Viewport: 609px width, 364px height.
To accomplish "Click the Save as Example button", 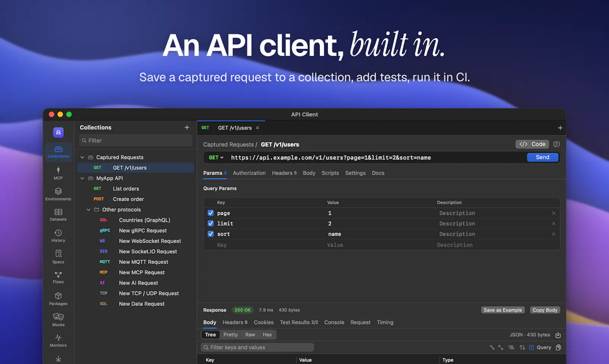I will (503, 310).
